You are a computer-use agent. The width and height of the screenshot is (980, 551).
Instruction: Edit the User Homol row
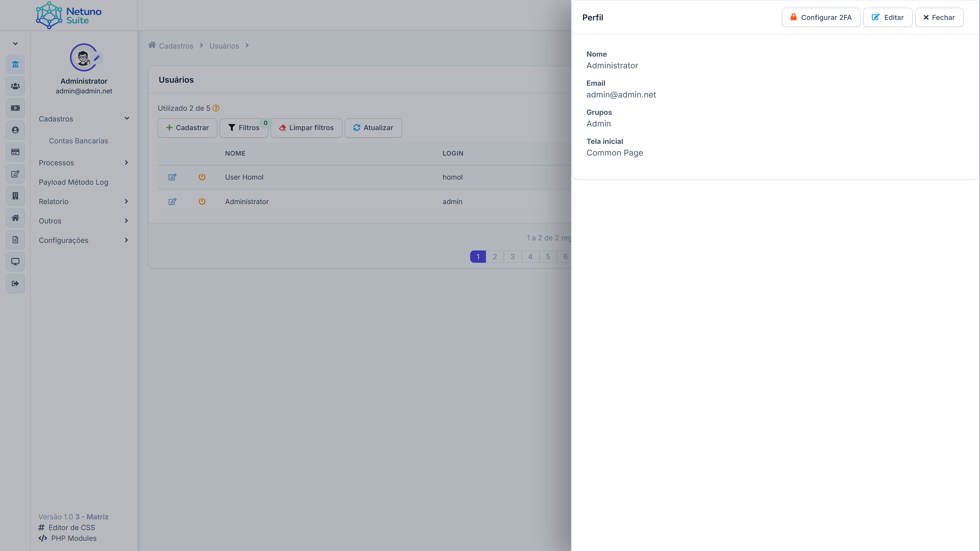tap(172, 177)
